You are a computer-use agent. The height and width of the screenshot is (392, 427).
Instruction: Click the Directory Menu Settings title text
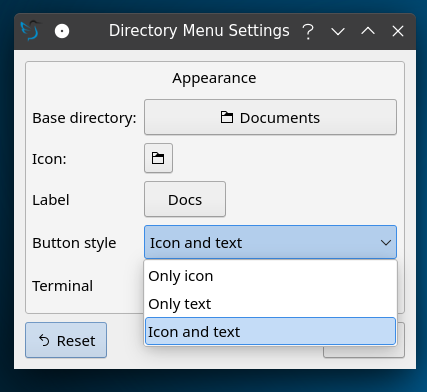(199, 31)
